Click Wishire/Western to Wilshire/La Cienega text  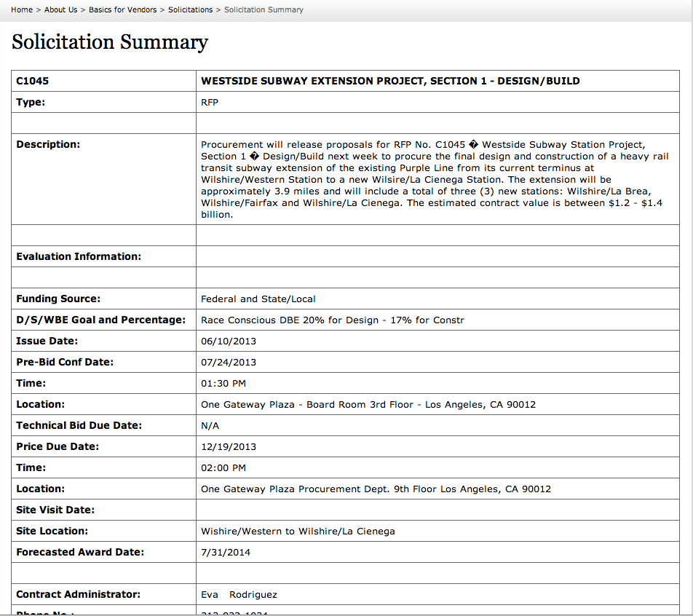pyautogui.click(x=298, y=531)
